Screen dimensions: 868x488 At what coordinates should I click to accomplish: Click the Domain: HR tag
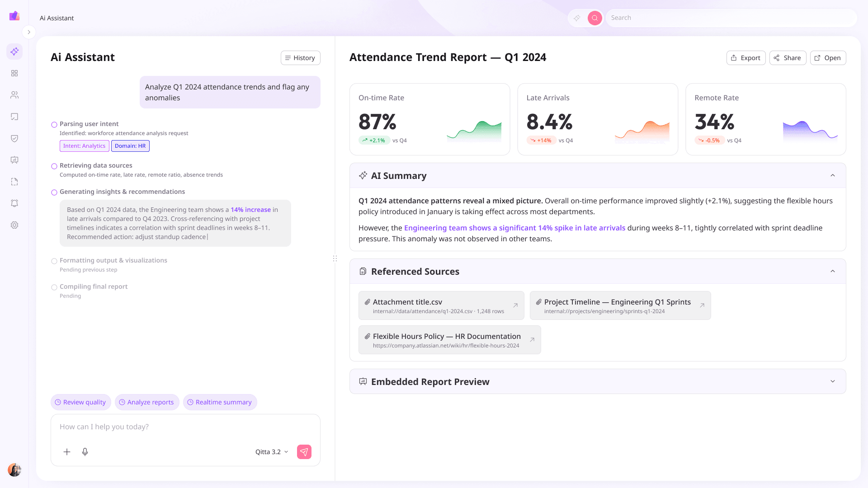click(130, 146)
